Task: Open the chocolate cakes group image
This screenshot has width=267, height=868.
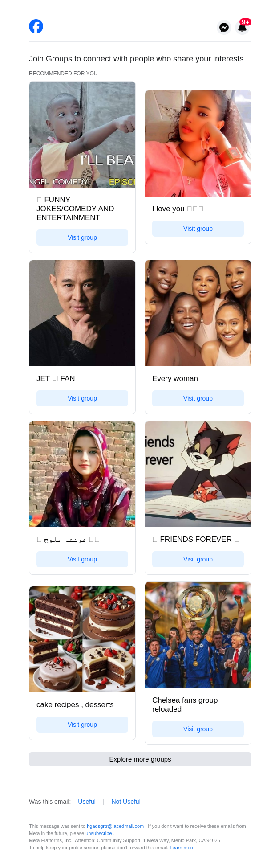Action: 82,639
